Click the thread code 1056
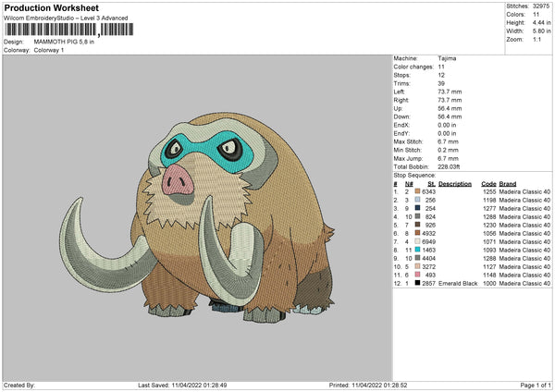The width and height of the screenshot is (555, 392). coord(489,234)
